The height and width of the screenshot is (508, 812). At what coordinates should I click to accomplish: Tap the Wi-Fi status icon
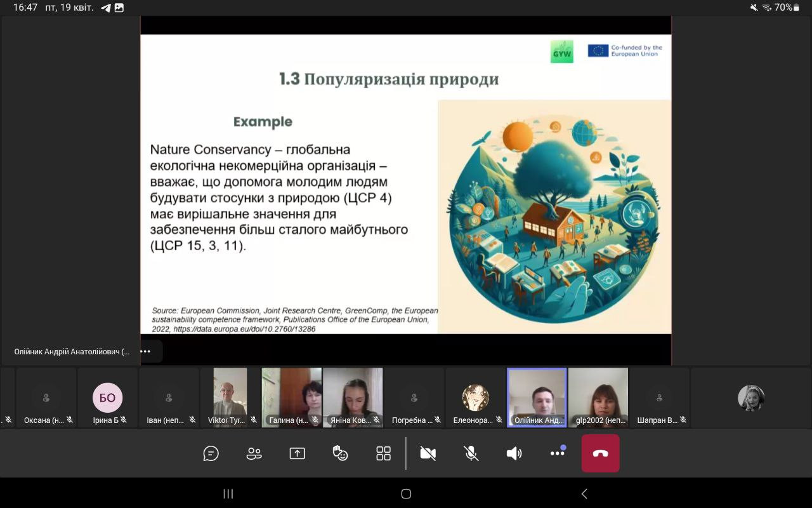767,8
